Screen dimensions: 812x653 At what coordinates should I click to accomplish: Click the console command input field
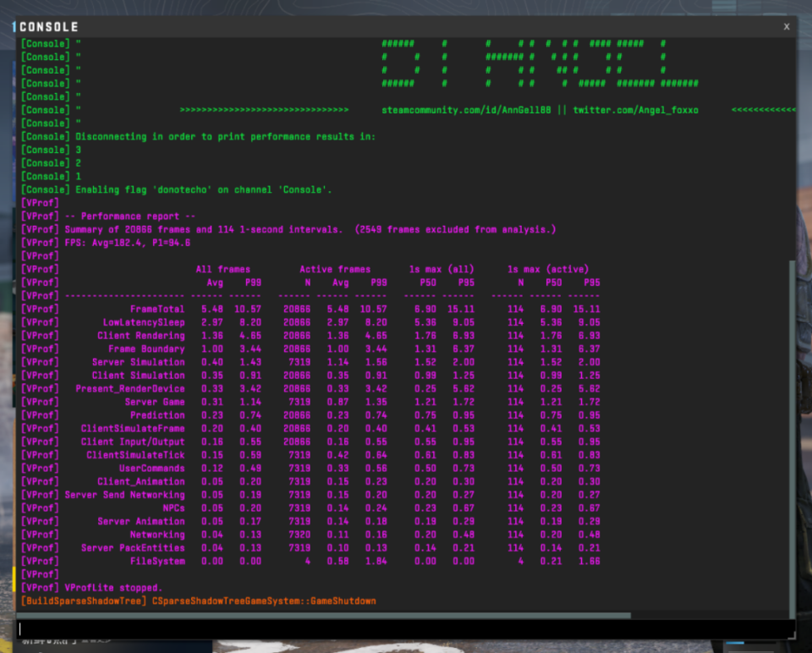click(x=405, y=628)
